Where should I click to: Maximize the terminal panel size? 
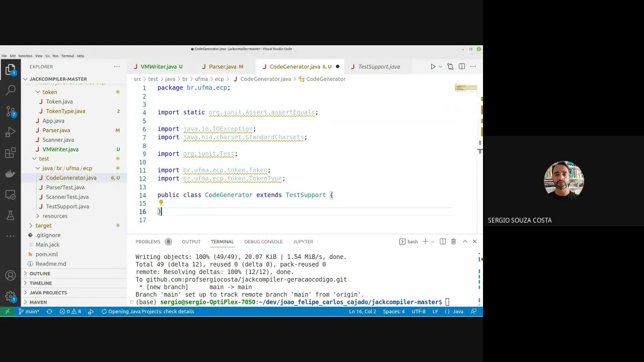[x=465, y=241]
